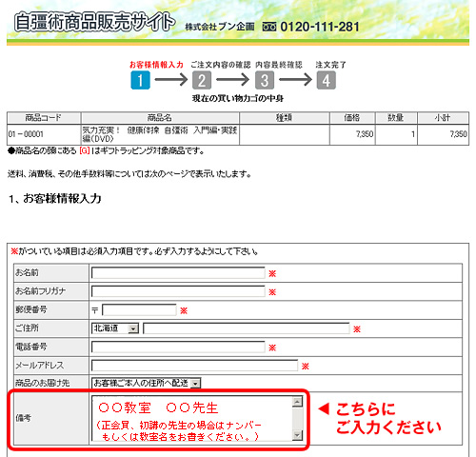Click the remarks textarea scroll-down arrow
The width and height of the screenshot is (476, 457).
tap(297, 435)
